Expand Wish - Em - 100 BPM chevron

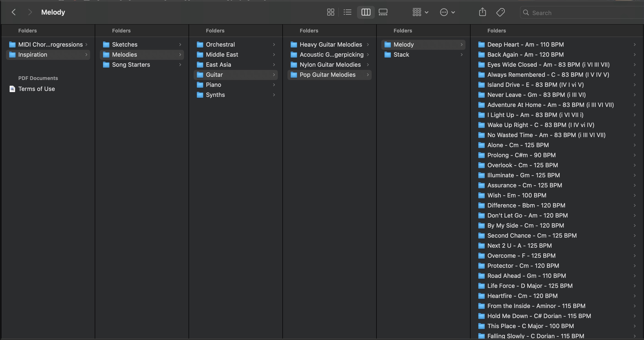click(634, 195)
